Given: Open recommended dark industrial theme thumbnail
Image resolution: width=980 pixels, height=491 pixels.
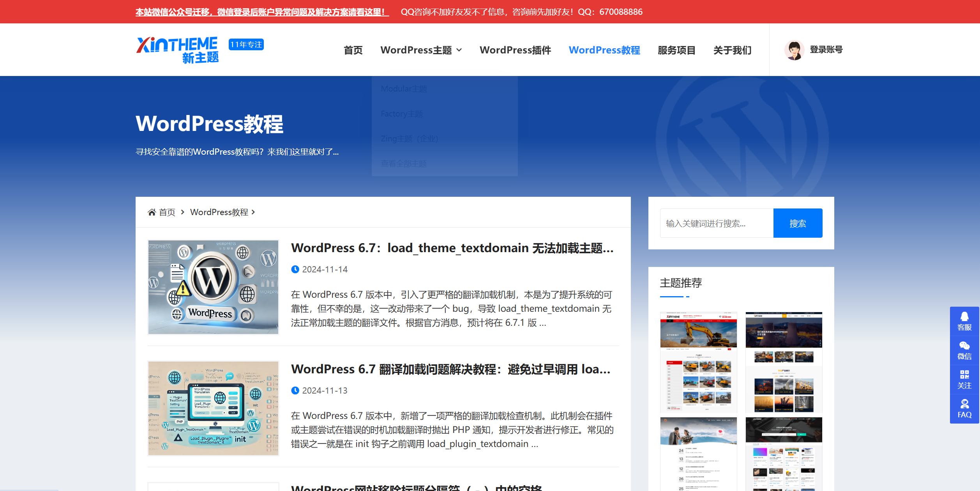Looking at the screenshot, I should click(784, 362).
